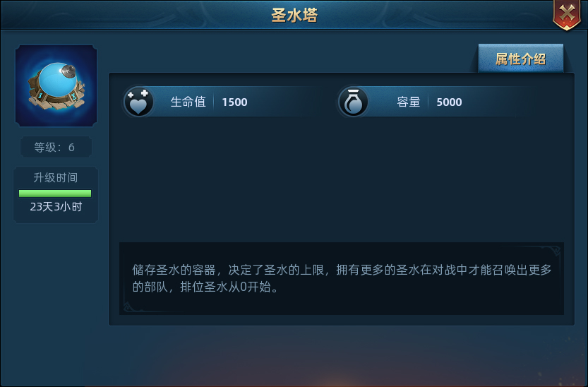Open the 属性介绍 tab
Screen dimensions: 588x387
(x=520, y=59)
